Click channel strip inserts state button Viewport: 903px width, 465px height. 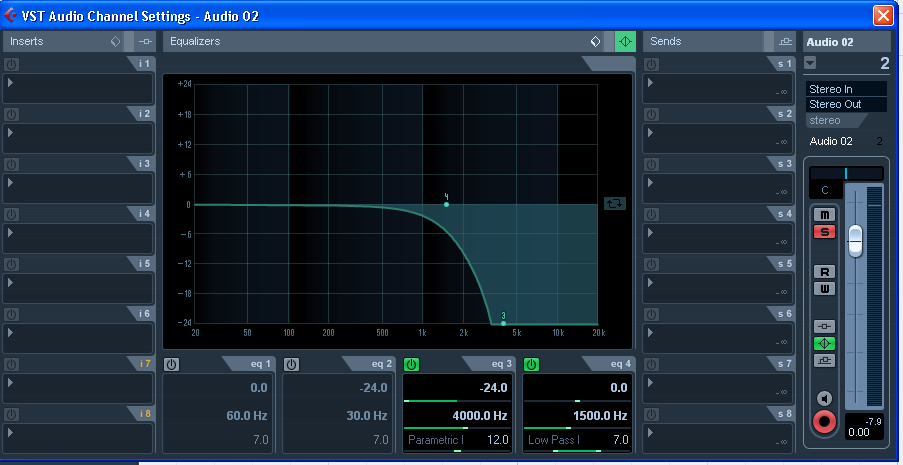click(825, 327)
